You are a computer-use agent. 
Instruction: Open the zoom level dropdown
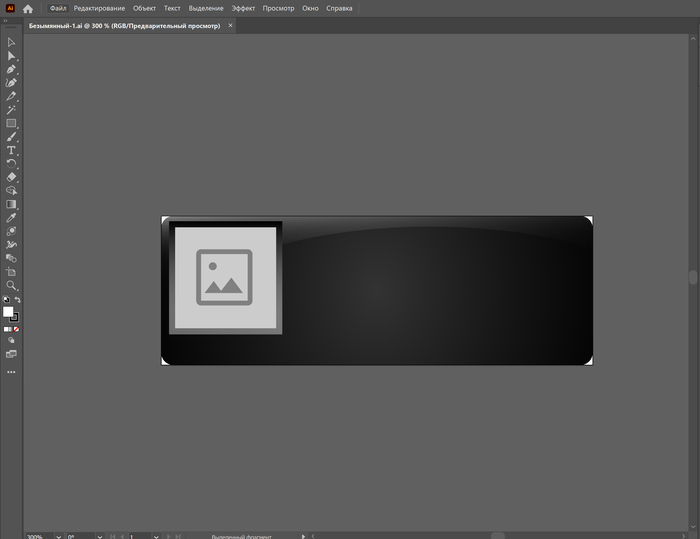57,536
